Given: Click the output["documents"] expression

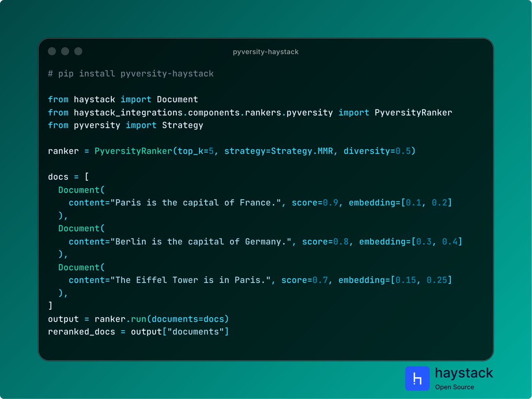Looking at the screenshot, I should [180, 332].
